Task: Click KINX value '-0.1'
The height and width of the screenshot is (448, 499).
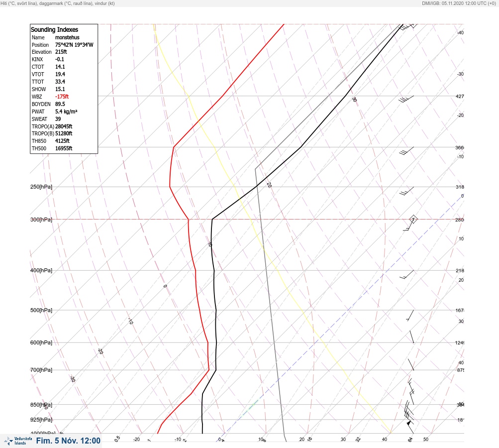Action: (x=60, y=59)
